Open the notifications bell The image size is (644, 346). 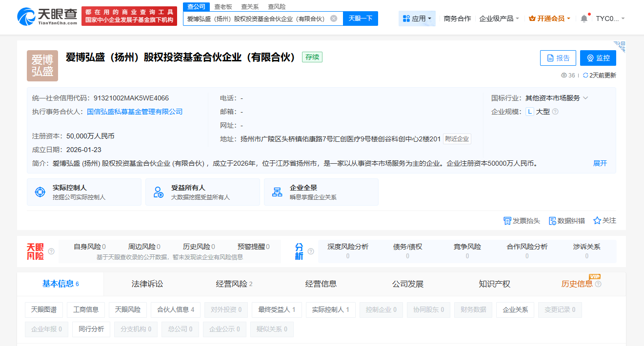tap(584, 19)
